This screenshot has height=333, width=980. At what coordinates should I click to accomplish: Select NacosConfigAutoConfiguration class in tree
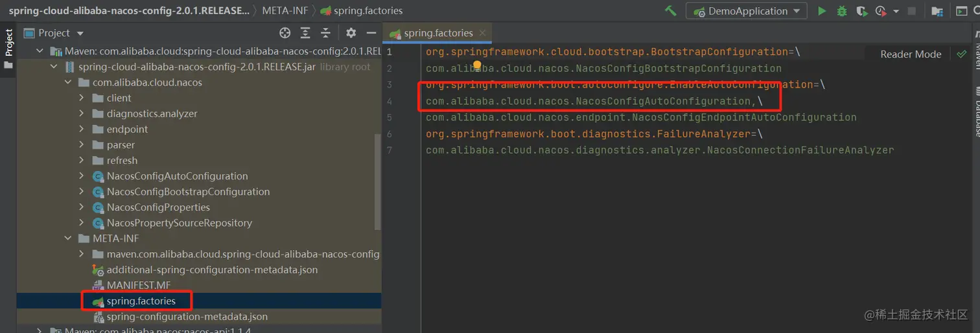pos(177,176)
